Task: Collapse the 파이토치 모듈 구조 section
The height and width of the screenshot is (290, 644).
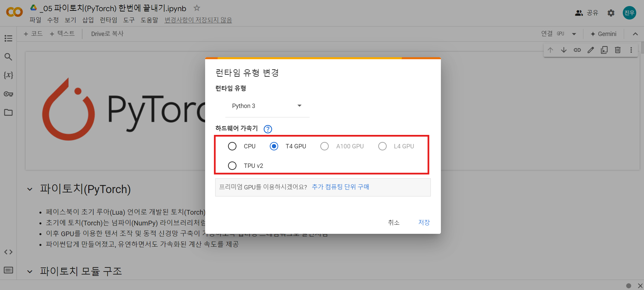Action: 30,271
